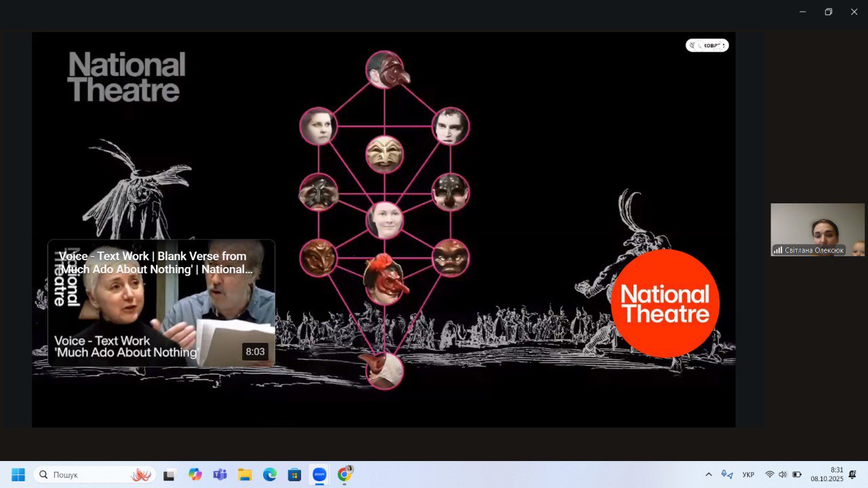
Task: Toggle notifications bell with do-not-disturb
Action: point(852,474)
